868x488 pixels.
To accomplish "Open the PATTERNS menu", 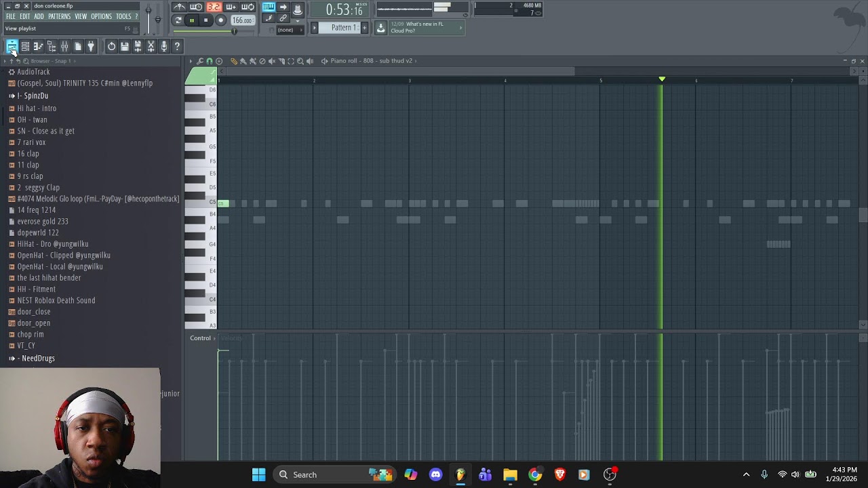I will pos(59,16).
